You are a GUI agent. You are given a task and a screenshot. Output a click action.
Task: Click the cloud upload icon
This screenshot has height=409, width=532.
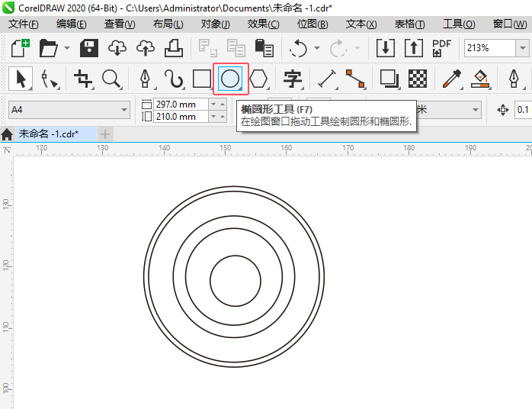146,48
